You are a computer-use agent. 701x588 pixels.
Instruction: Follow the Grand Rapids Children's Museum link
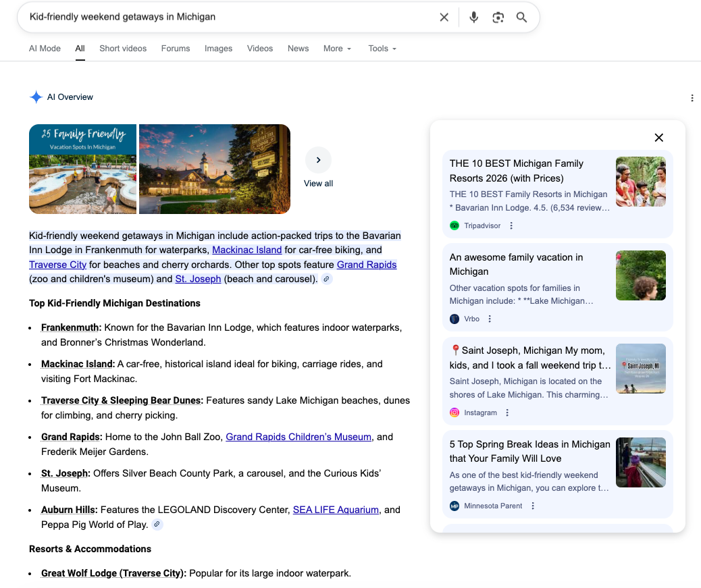[298, 437]
